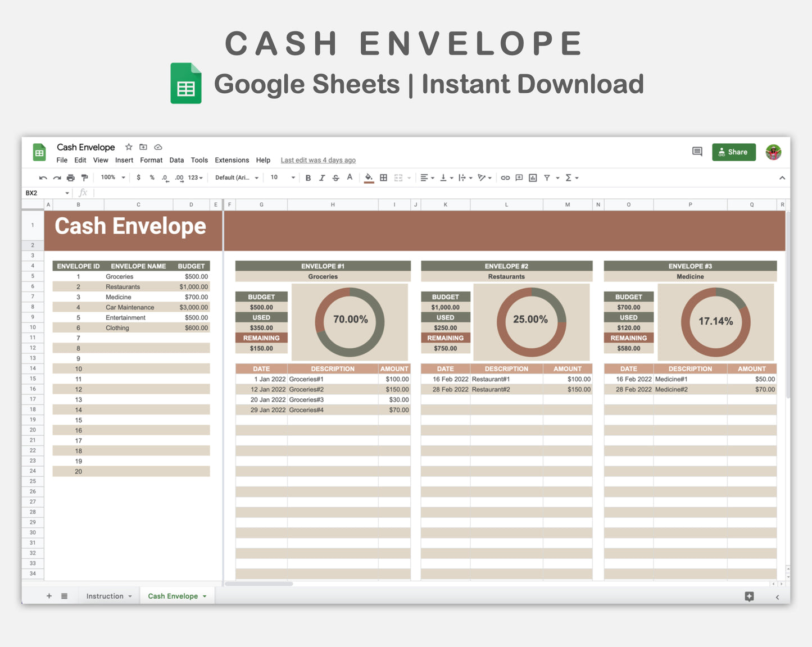Star the Cash Envelope spreadsheet

tap(128, 147)
